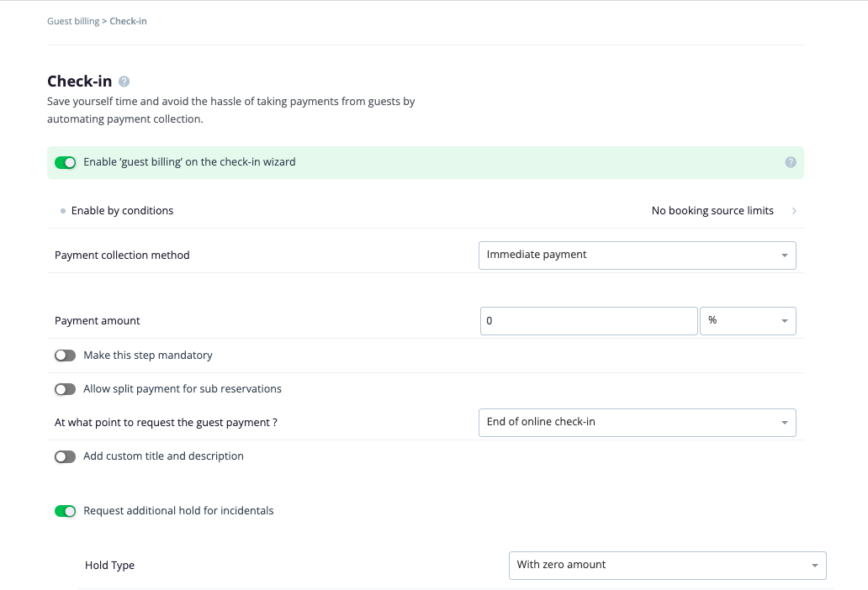Open the Payment collection method dropdown
This screenshot has width=868, height=590.
pos(638,255)
